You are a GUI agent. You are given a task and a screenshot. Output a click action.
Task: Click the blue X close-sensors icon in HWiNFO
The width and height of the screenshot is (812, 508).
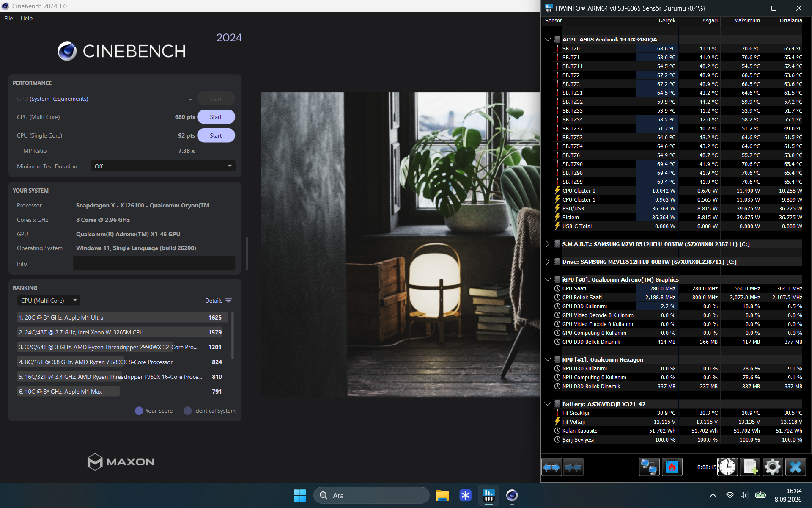(796, 467)
